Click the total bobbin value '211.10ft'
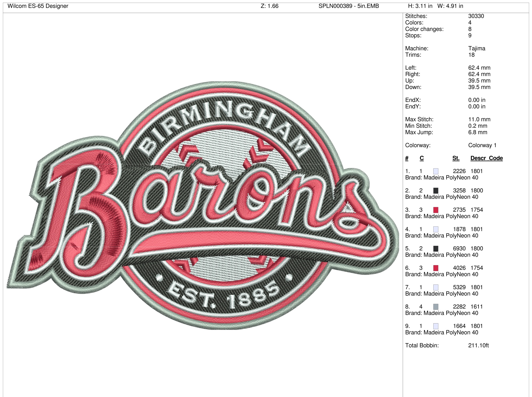This screenshot has height=397, width=532. (x=479, y=345)
